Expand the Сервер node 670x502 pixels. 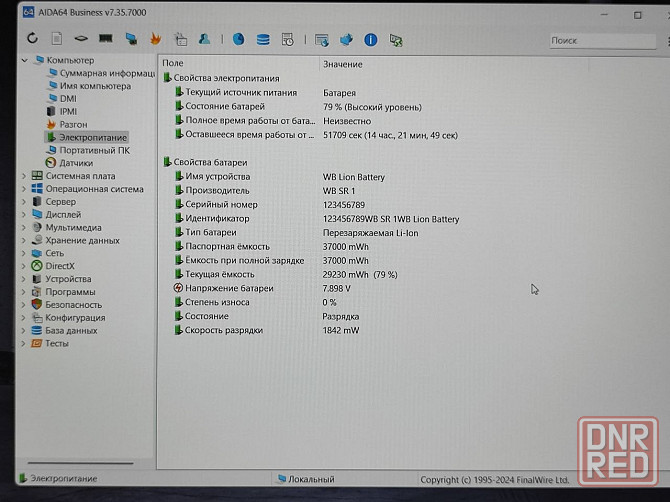[24, 201]
